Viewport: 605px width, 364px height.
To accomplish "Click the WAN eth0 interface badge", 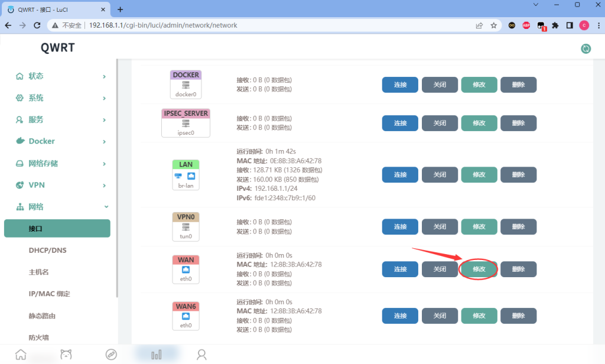I will pyautogui.click(x=186, y=269).
